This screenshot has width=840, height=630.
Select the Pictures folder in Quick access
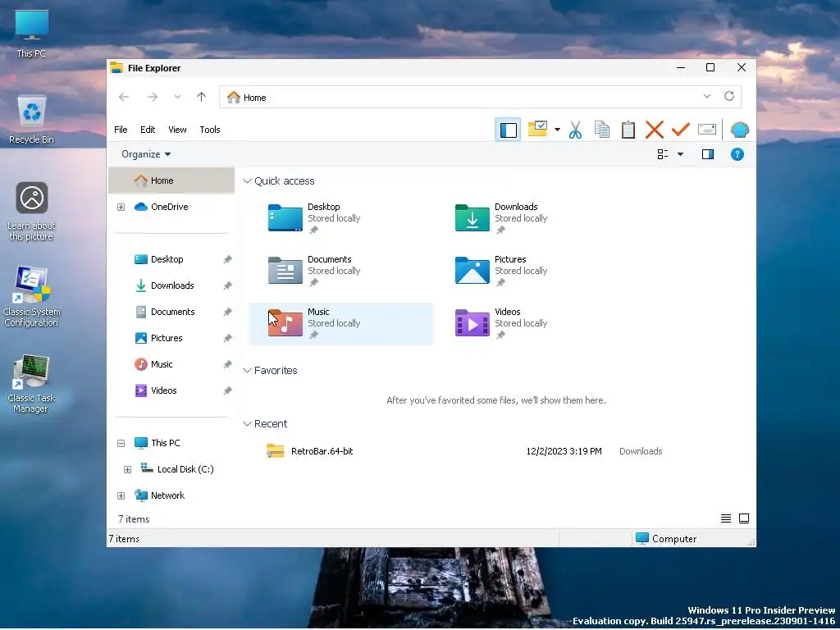pyautogui.click(x=528, y=271)
